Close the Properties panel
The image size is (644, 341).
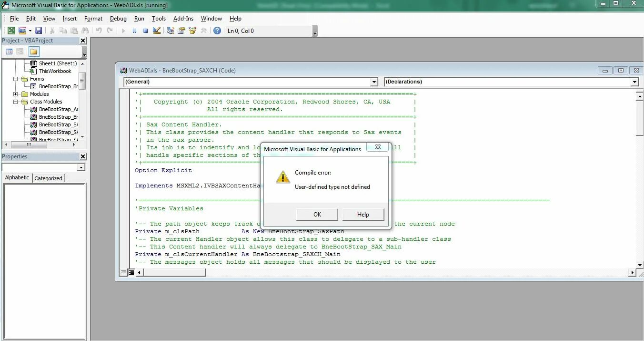coord(83,156)
